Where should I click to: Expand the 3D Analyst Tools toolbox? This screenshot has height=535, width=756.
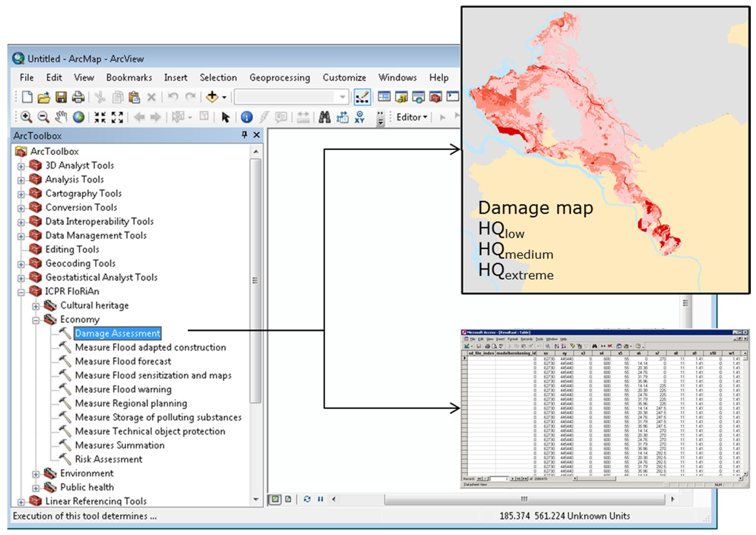coord(21,166)
